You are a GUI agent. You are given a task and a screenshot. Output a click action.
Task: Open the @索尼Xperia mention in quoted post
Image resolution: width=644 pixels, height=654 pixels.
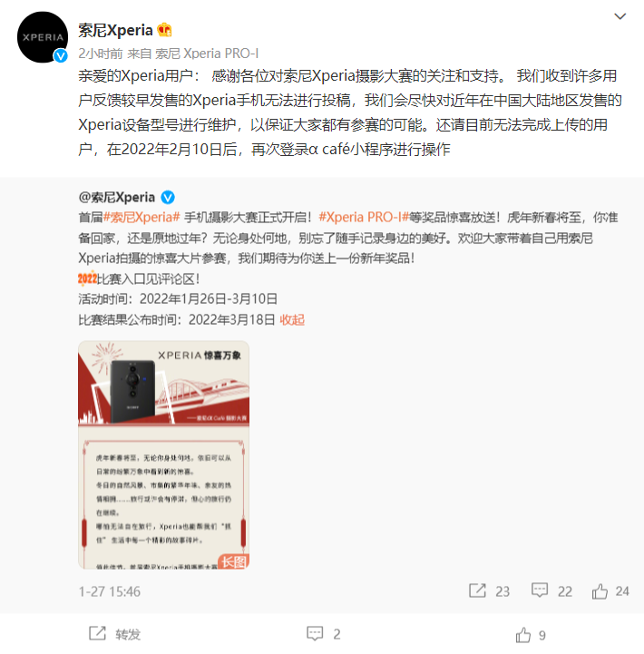click(117, 197)
